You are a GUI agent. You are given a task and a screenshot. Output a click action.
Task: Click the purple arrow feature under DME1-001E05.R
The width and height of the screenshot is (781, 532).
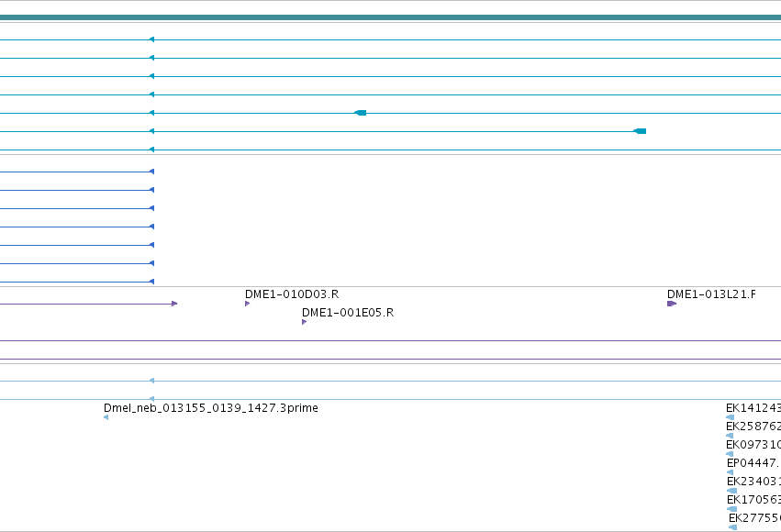click(x=305, y=322)
